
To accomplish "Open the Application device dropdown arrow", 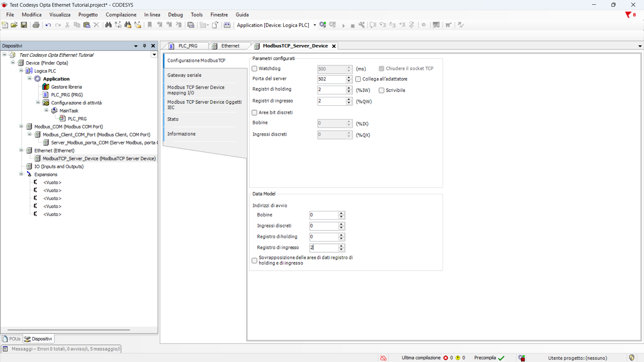I will pyautogui.click(x=315, y=25).
